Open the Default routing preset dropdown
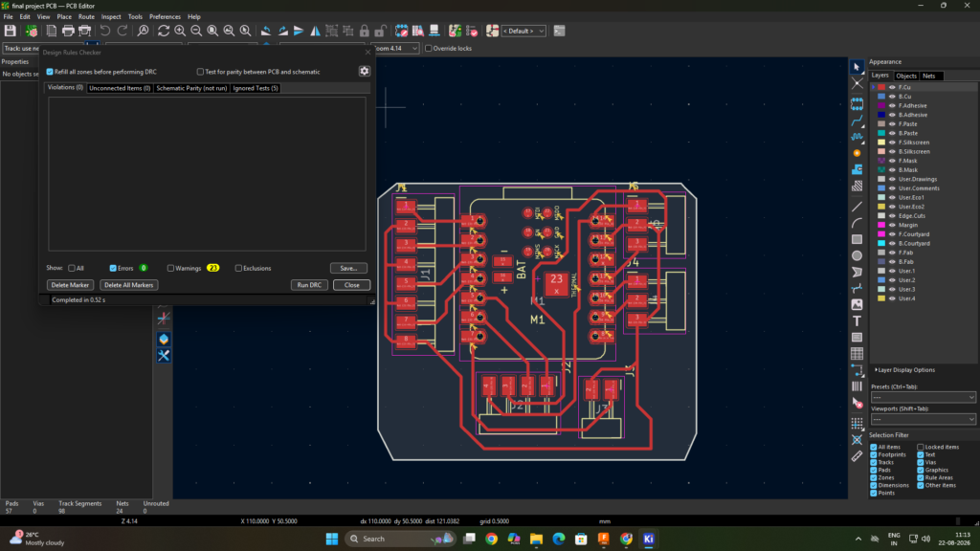Screen dimensions: 980x551 coord(523,31)
